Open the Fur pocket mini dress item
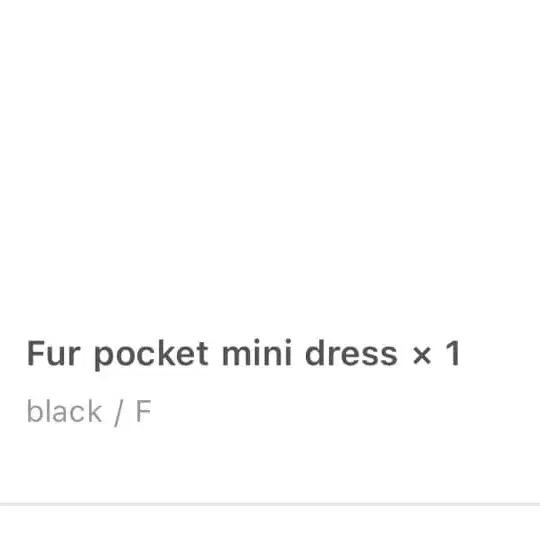540x540 pixels. (x=243, y=354)
